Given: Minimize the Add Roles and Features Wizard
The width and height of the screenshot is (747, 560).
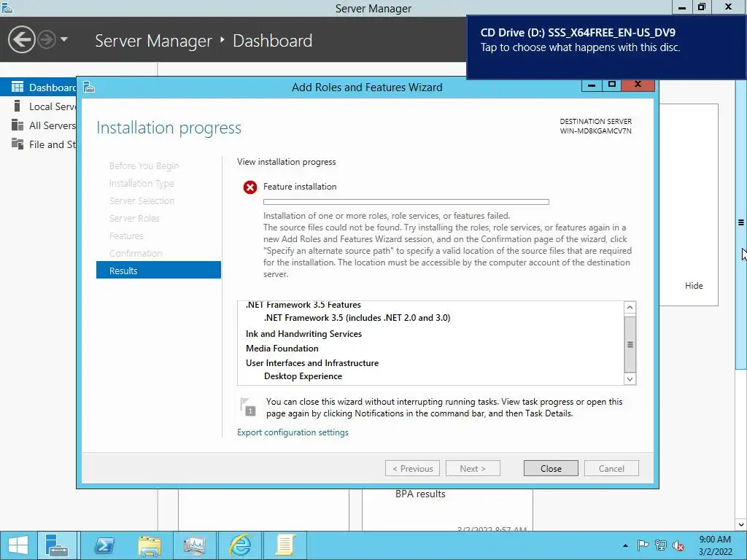Looking at the screenshot, I should [591, 85].
